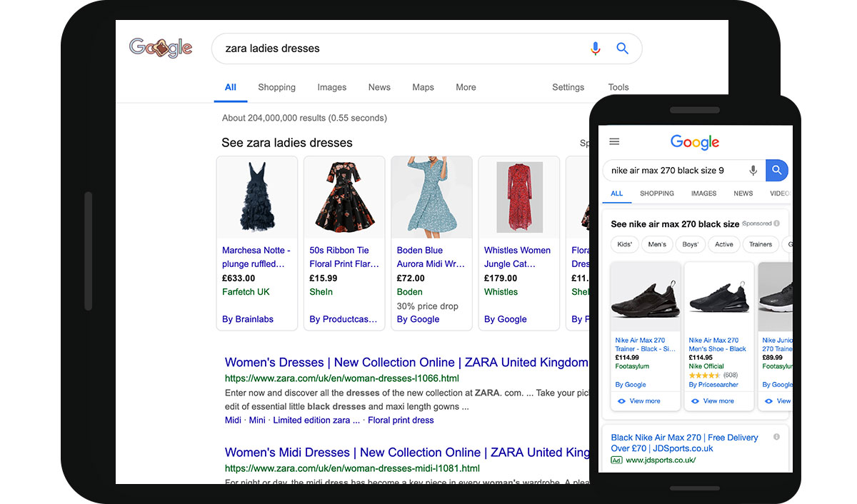Select the Boys' filter chip
The height and width of the screenshot is (504, 857).
(x=691, y=244)
